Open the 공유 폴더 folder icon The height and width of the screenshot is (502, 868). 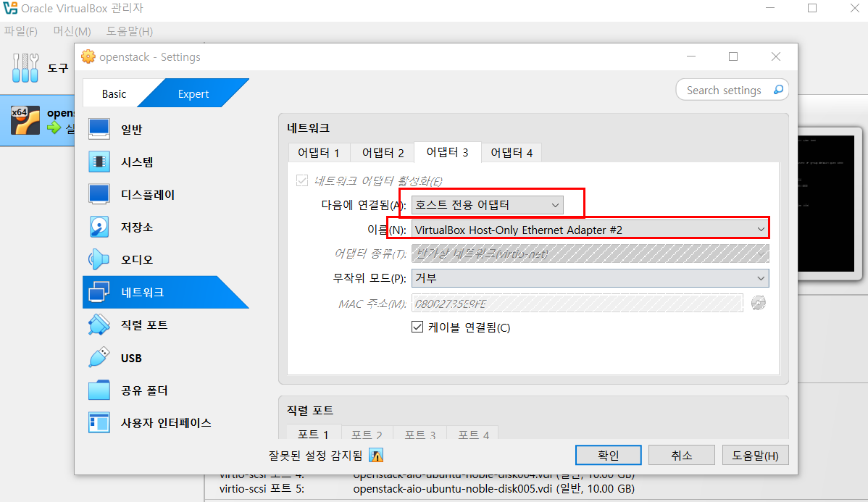99,390
